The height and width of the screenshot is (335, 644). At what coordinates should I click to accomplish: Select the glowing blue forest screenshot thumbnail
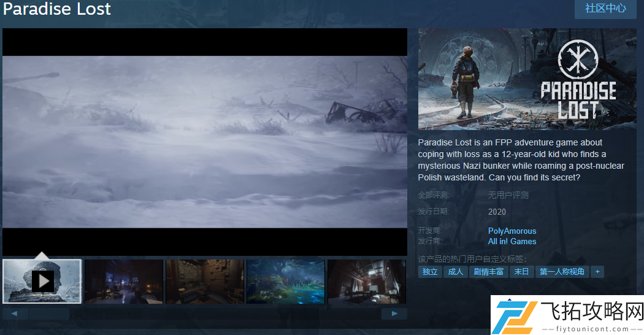tap(285, 282)
